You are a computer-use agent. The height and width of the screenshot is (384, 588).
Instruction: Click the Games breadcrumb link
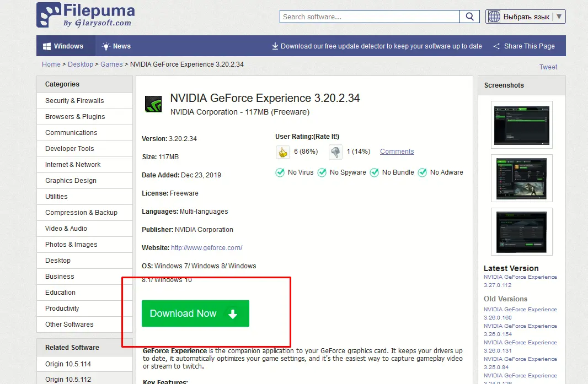(111, 64)
